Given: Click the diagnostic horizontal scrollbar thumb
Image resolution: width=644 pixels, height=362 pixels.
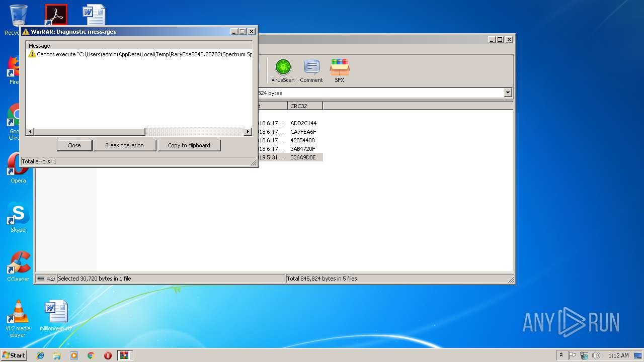Looking at the screenshot, I should click(90, 132).
